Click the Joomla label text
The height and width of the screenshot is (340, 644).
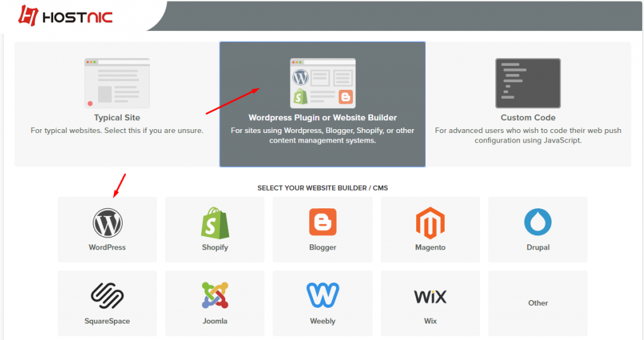[x=215, y=321]
